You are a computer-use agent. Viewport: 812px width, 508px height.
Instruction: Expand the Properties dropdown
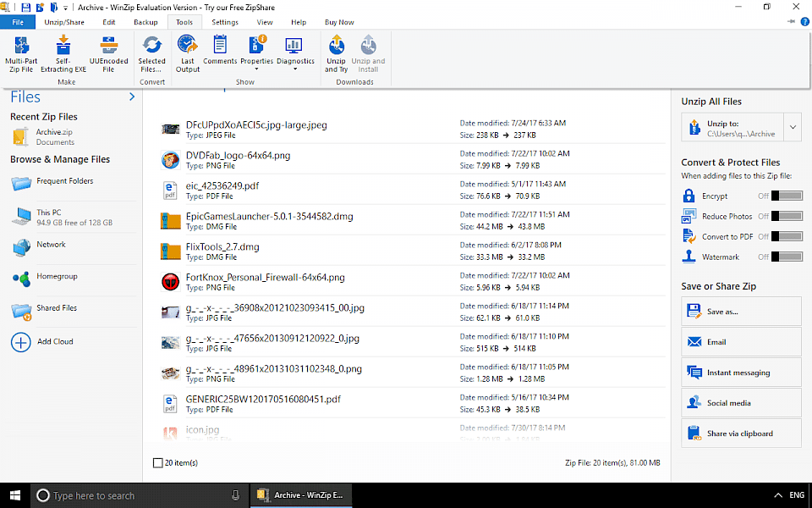(x=256, y=69)
